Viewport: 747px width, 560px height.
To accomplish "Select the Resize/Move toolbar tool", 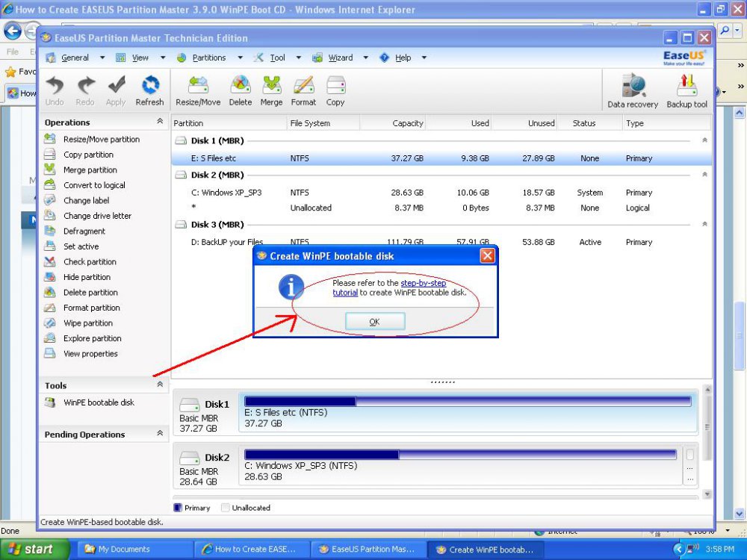I will pos(198,91).
